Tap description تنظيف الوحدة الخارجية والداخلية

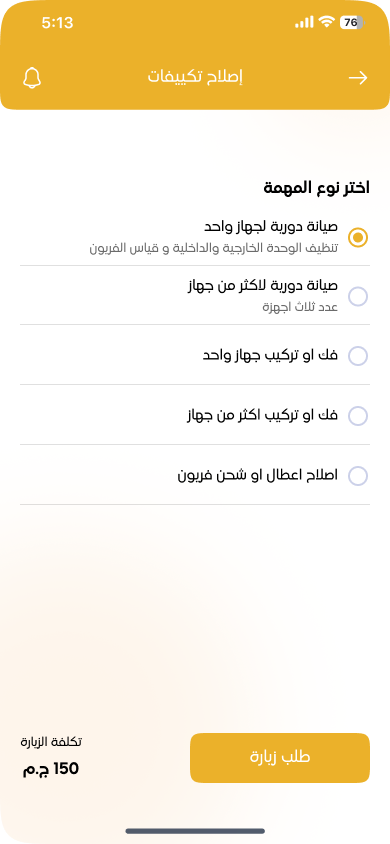coord(214,248)
